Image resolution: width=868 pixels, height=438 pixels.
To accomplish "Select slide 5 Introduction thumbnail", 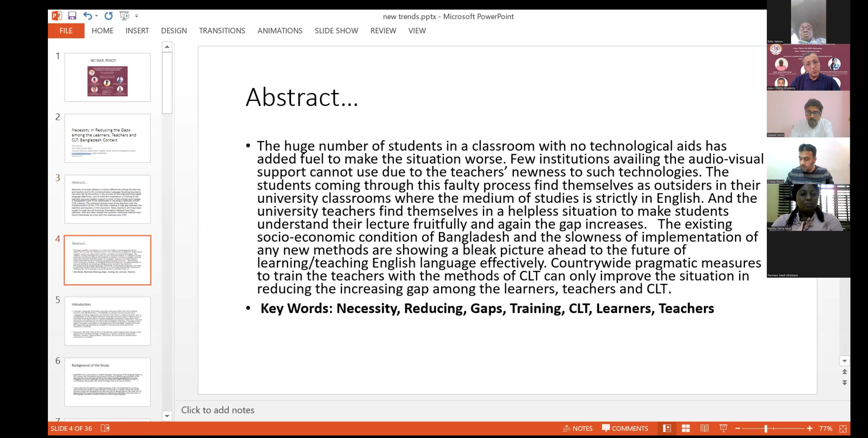I will [x=107, y=321].
